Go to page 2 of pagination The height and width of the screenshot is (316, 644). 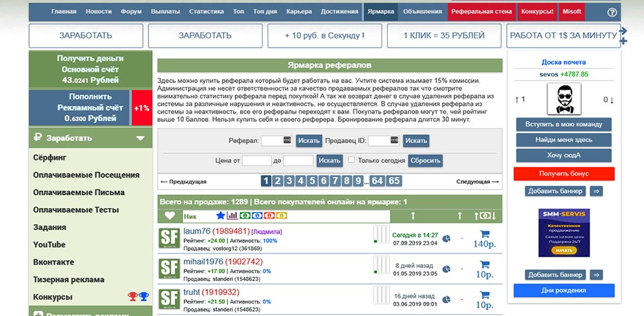pyautogui.click(x=278, y=181)
